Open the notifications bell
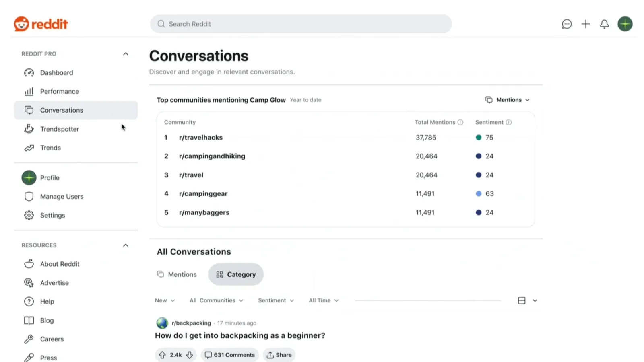This screenshot has width=644, height=362. click(604, 24)
